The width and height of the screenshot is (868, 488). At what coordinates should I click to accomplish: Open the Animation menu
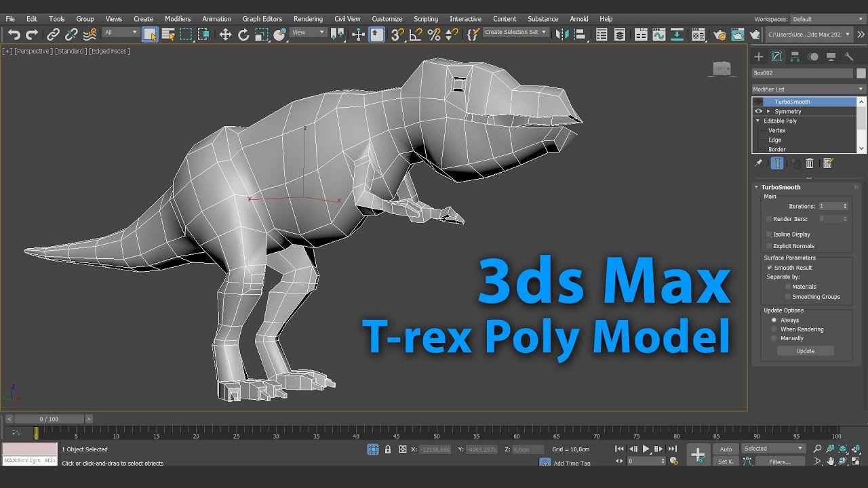[216, 19]
